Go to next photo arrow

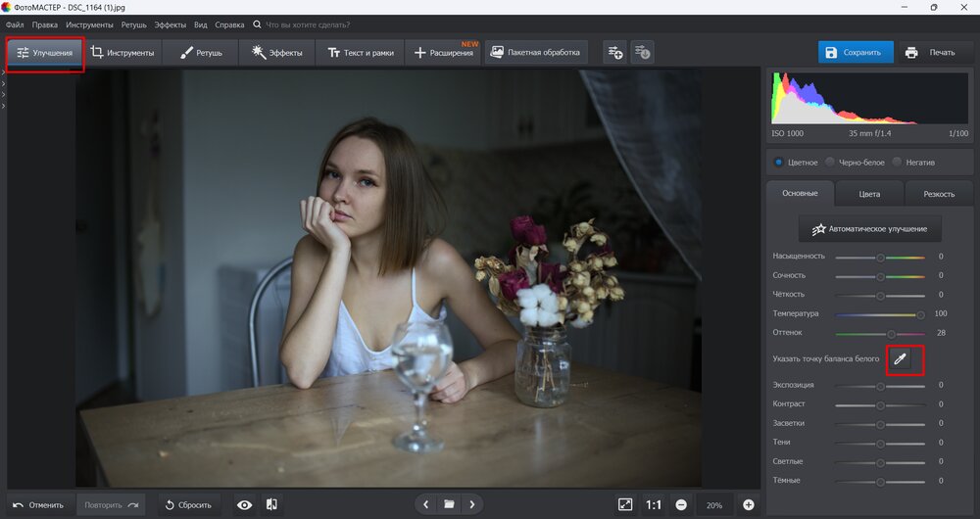(472, 504)
